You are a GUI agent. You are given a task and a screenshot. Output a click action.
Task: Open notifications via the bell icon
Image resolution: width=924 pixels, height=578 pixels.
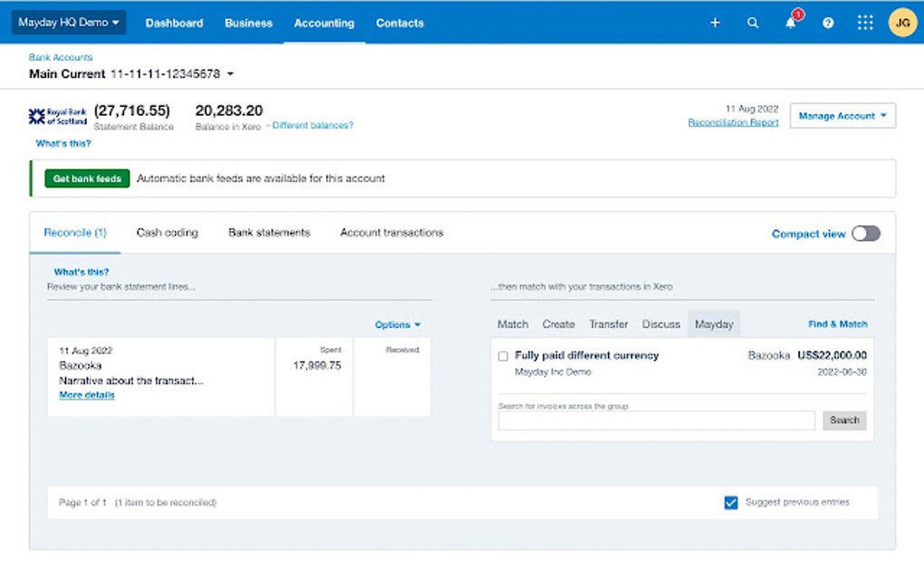coord(789,24)
